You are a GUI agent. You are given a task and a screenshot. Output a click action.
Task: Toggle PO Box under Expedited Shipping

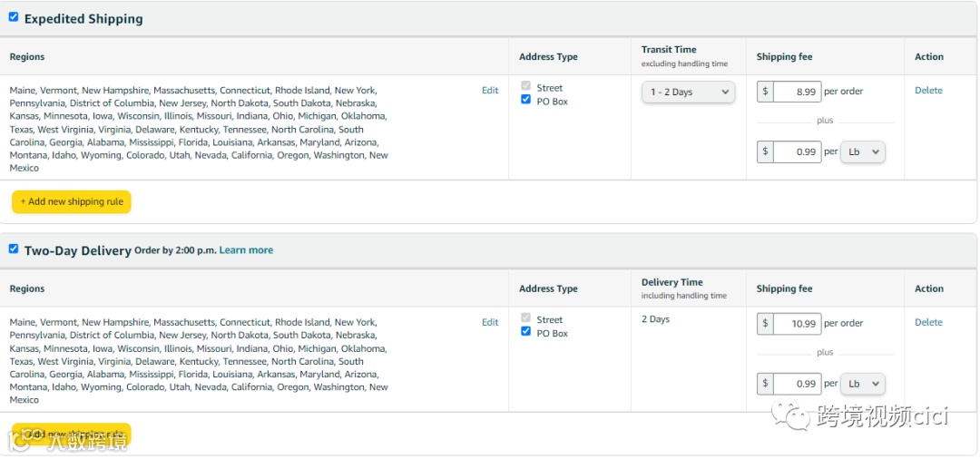coord(526,101)
